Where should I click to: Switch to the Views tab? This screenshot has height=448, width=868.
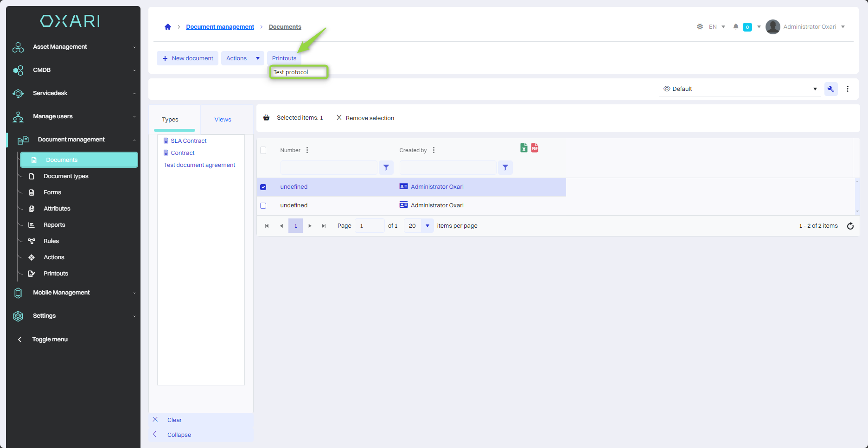pos(223,120)
